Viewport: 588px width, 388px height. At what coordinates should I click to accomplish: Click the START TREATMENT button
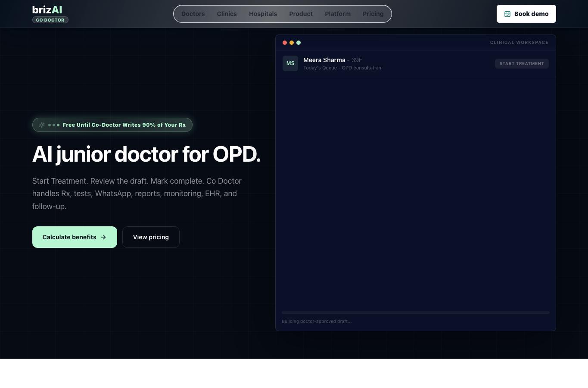coord(522,63)
